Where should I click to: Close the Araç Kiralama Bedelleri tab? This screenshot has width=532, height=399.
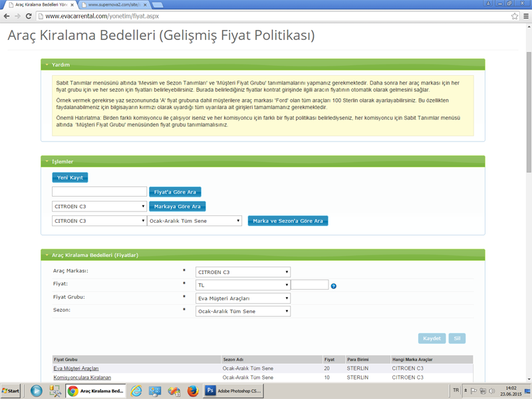tap(72, 5)
